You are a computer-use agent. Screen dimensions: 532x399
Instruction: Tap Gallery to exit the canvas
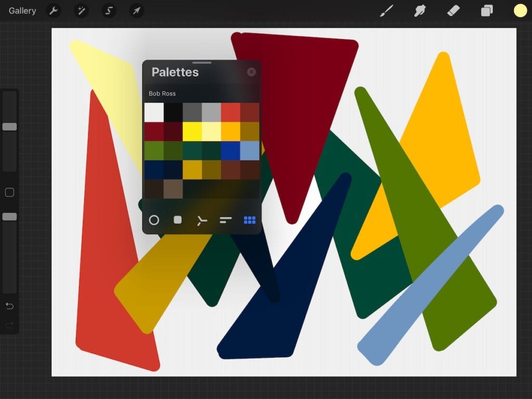point(21,10)
